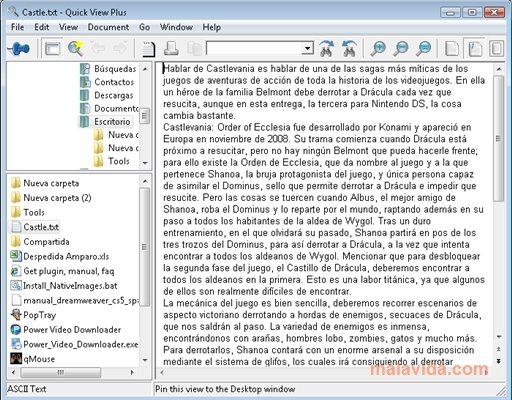The width and height of the screenshot is (512, 400).
Task: Open the Window menu
Action: pos(176,27)
